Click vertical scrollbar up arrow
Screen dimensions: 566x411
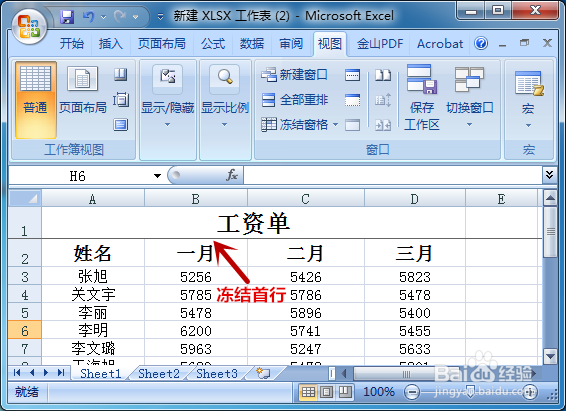tap(550, 198)
